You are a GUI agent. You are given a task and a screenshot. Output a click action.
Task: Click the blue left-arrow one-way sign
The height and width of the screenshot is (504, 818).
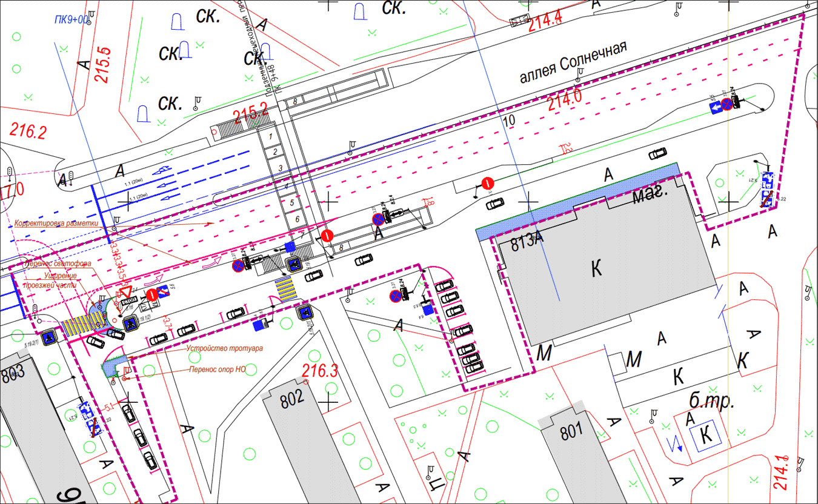coord(715,107)
